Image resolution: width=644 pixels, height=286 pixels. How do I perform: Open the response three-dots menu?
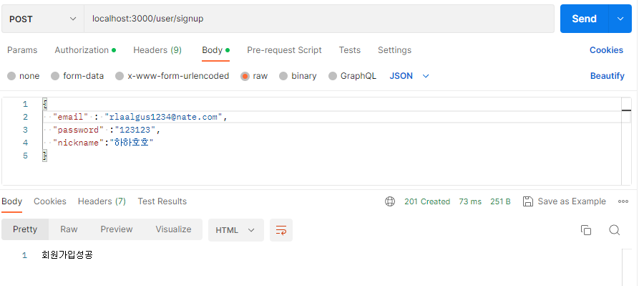tap(623, 201)
